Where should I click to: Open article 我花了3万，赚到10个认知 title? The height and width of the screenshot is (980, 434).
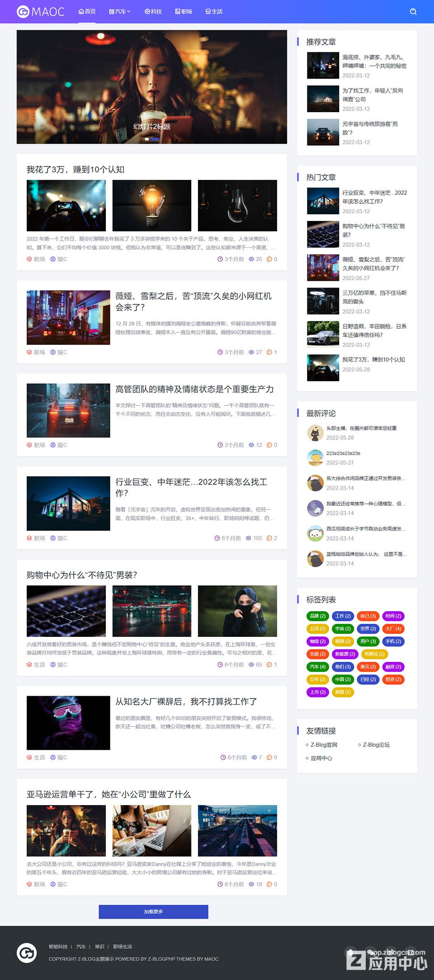click(x=75, y=170)
